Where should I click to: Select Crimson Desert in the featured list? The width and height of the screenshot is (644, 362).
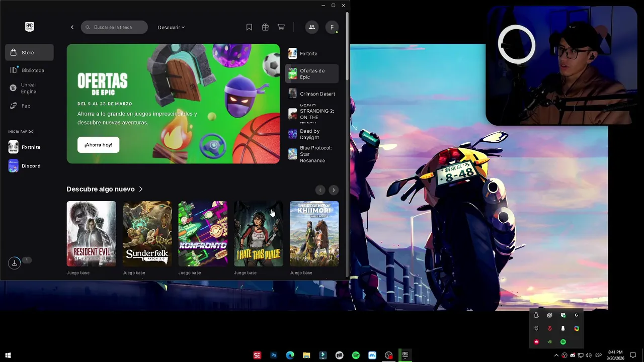pyautogui.click(x=311, y=94)
